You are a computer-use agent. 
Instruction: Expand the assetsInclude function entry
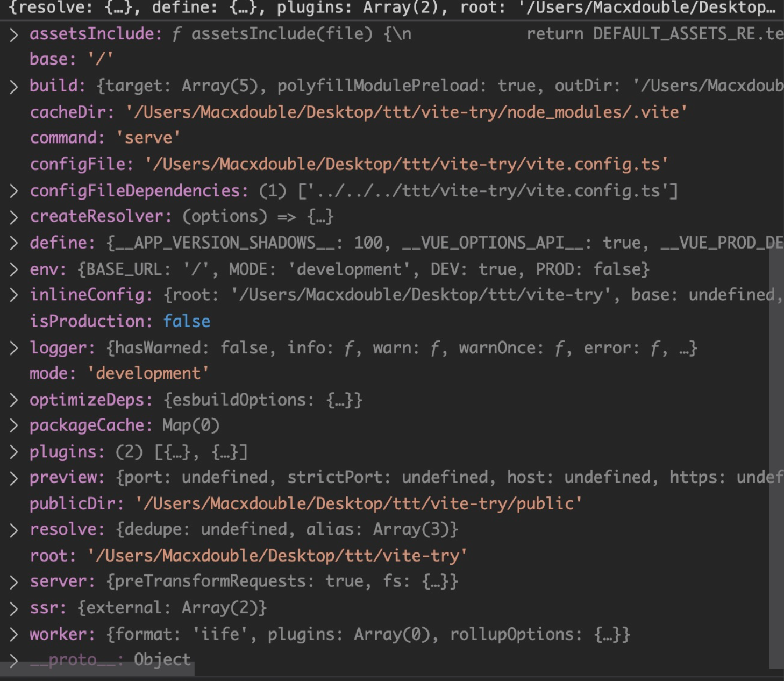pos(14,34)
